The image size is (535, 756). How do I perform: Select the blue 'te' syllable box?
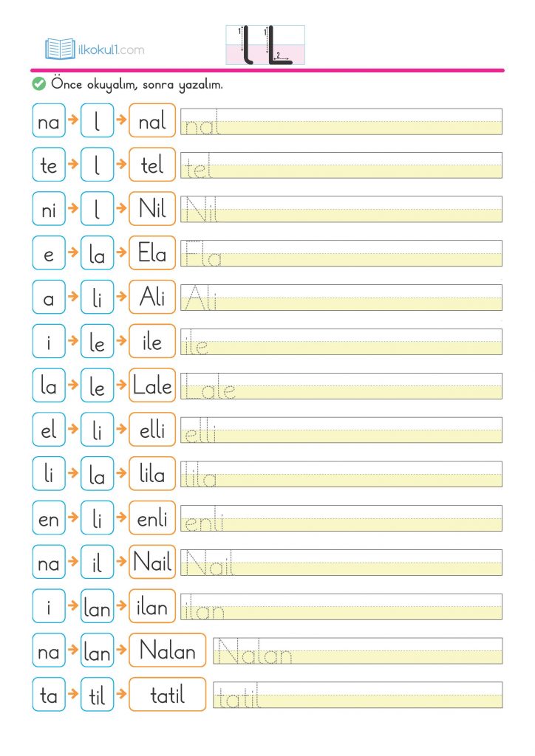click(x=49, y=165)
